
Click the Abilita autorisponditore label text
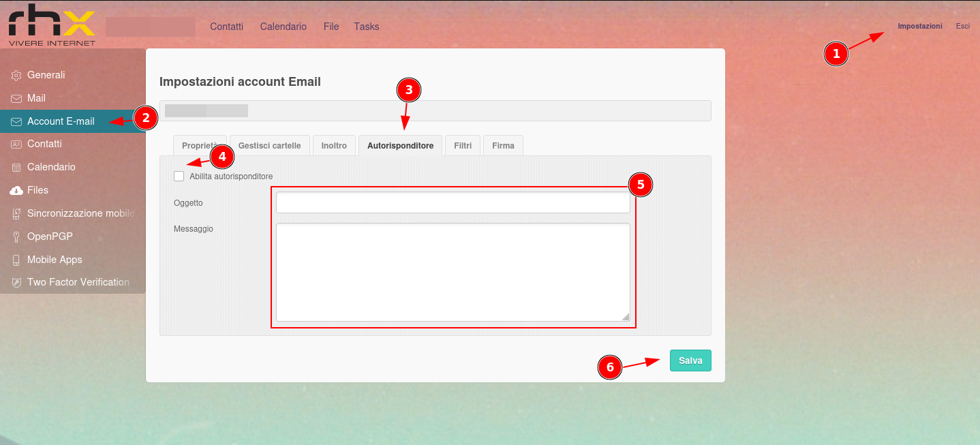tap(231, 177)
